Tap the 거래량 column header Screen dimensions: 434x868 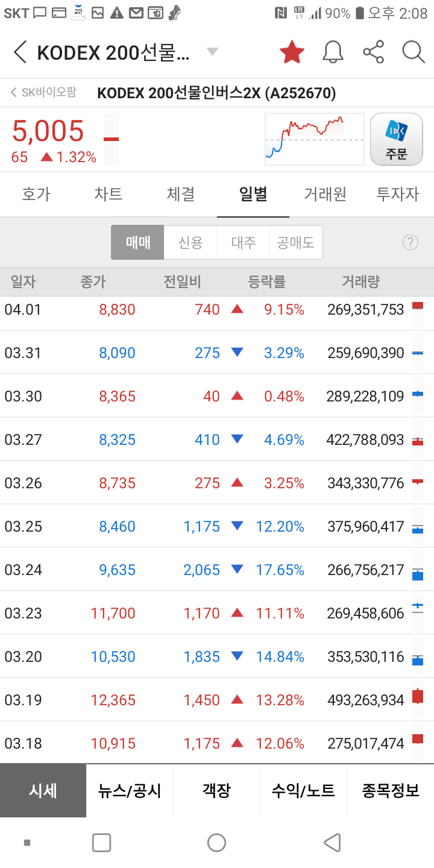pyautogui.click(x=360, y=281)
